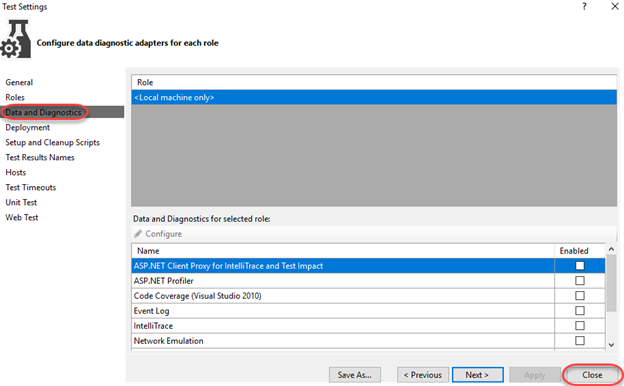
Task: Open Setup and Cleanup Scripts page
Action: [52, 142]
